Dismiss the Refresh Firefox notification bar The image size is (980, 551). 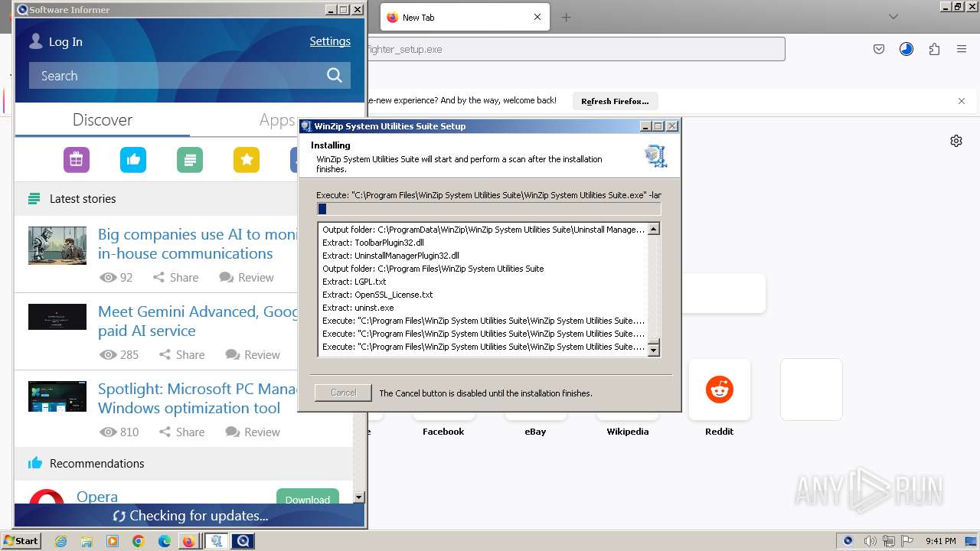962,101
